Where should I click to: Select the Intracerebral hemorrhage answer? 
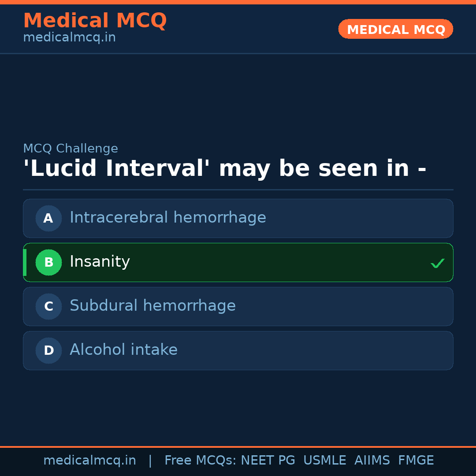click(168, 218)
